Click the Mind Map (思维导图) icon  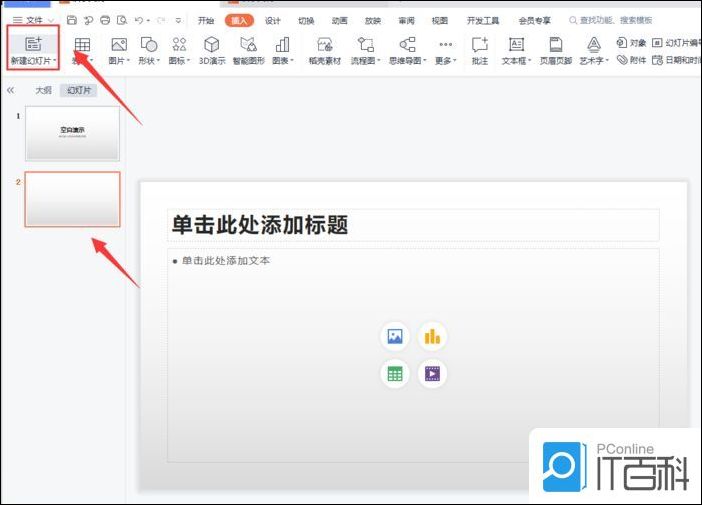407,44
